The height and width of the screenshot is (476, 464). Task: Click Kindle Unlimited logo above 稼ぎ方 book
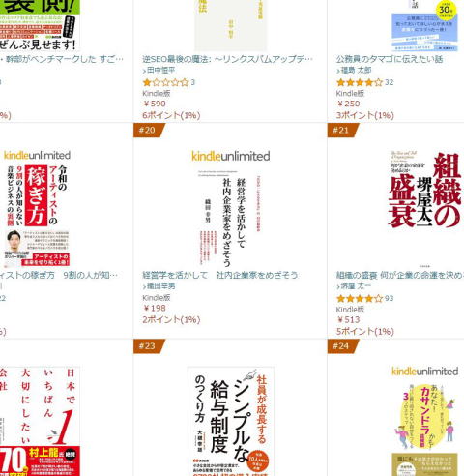[37, 155]
